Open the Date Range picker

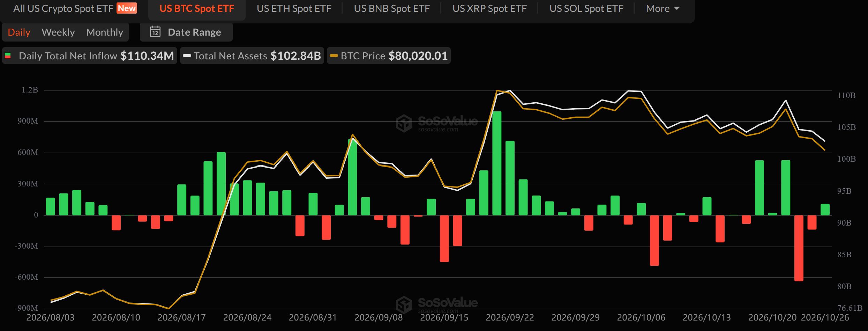[x=186, y=32]
